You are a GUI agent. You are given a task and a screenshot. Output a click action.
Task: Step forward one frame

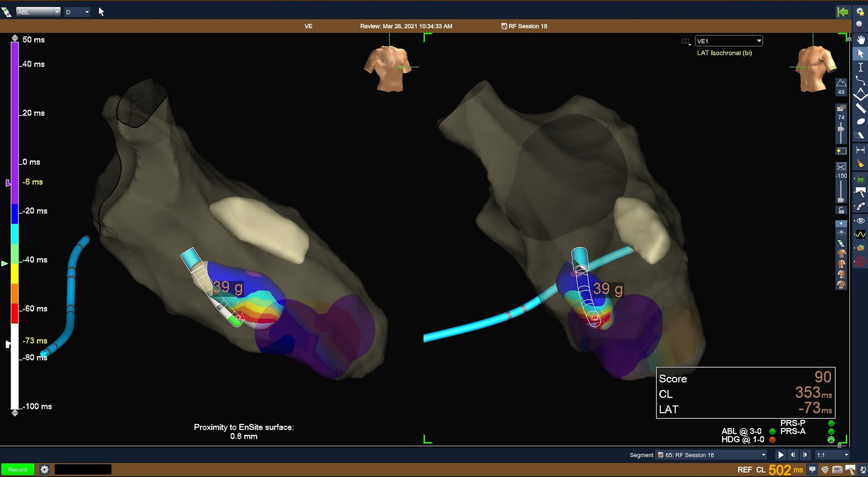(805, 455)
